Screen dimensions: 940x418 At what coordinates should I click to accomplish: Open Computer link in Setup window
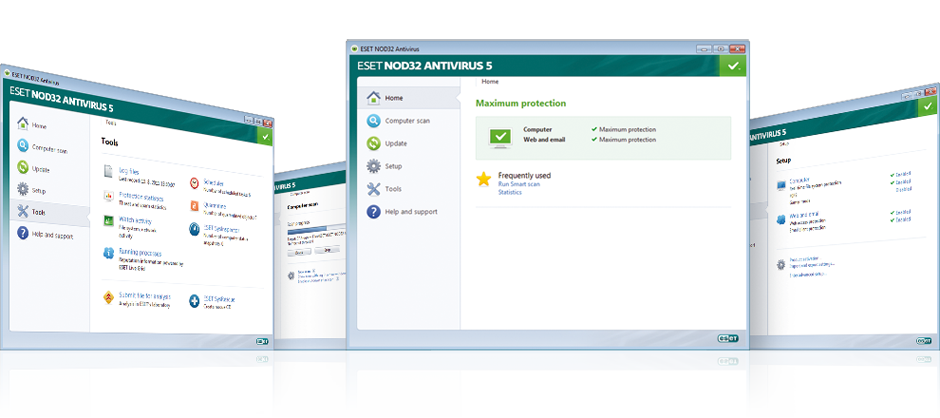coord(800,179)
